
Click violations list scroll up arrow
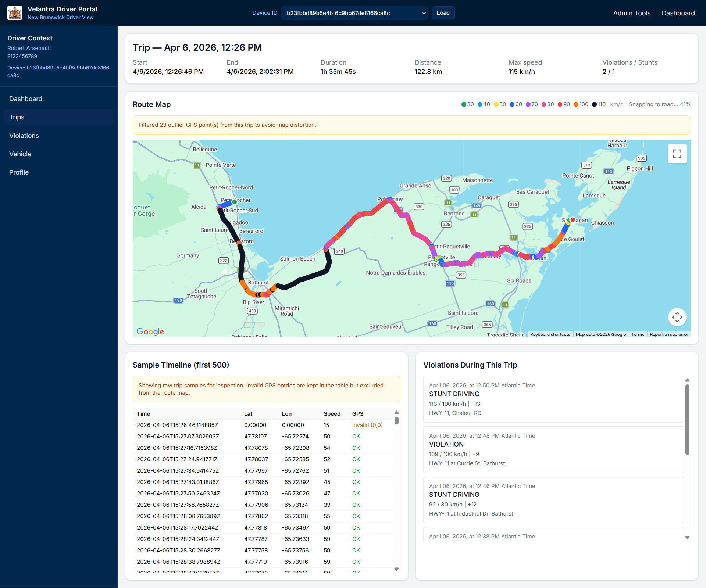687,380
